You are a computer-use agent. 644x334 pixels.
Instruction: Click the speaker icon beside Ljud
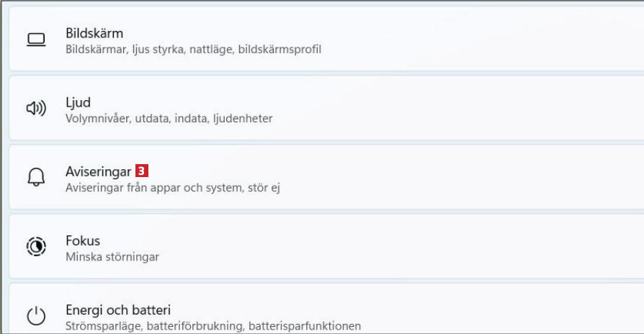[x=36, y=109]
